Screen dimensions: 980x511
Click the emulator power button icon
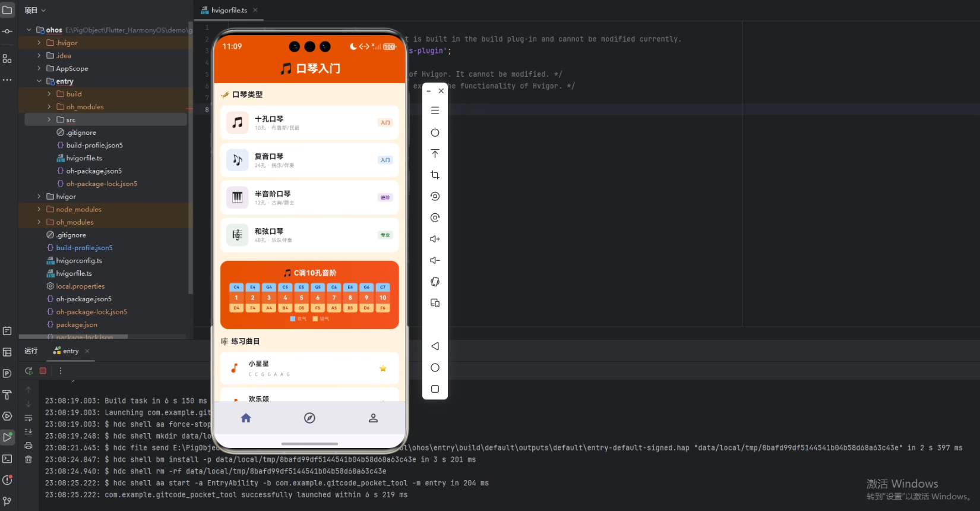point(435,132)
